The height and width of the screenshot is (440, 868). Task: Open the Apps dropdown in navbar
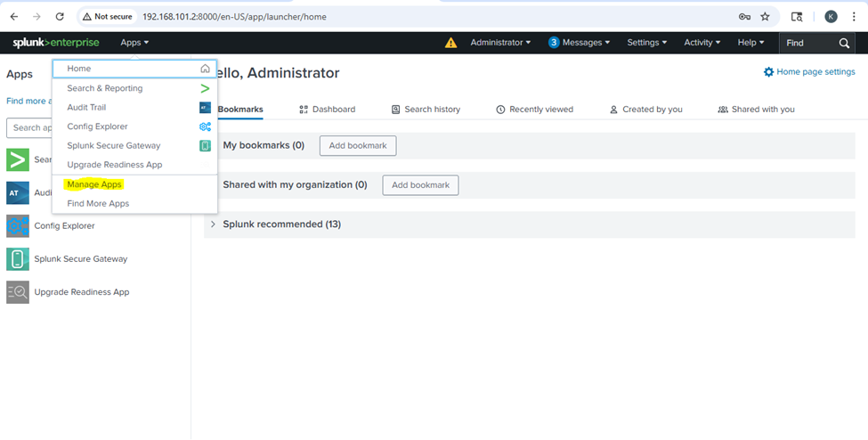click(134, 43)
